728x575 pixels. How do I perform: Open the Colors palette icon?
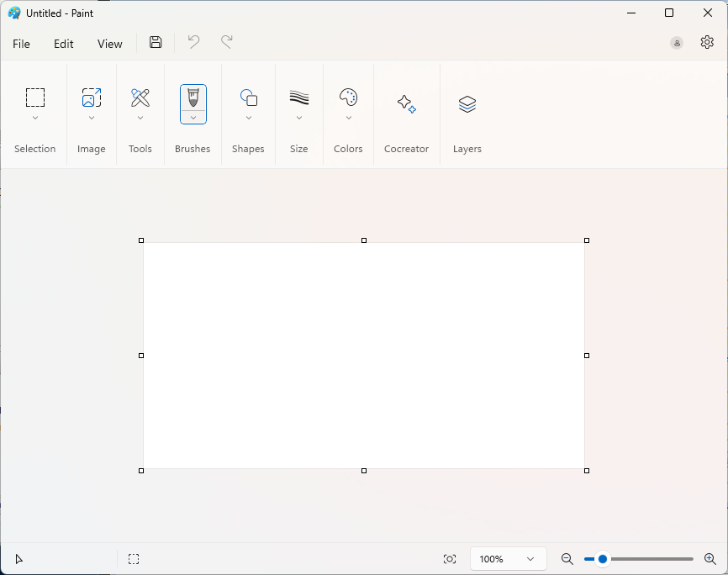(348, 98)
